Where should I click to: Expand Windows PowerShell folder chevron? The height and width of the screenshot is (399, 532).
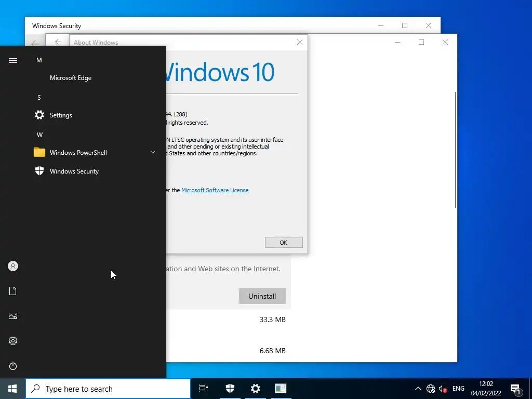[x=153, y=153]
